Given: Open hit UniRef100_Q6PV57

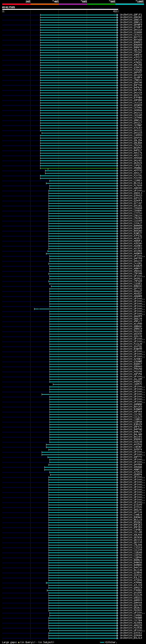Looking at the screenshot, I should click(131, 72).
